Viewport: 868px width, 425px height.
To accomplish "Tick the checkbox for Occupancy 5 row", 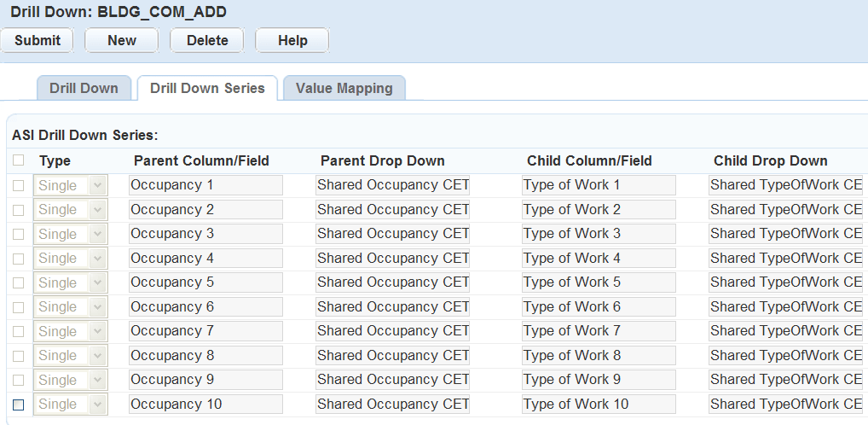I will (19, 282).
